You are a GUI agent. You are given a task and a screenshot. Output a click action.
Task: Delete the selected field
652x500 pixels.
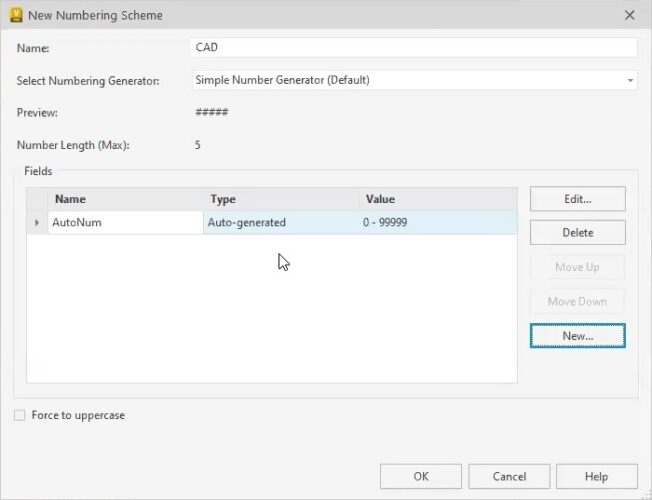pyautogui.click(x=578, y=233)
